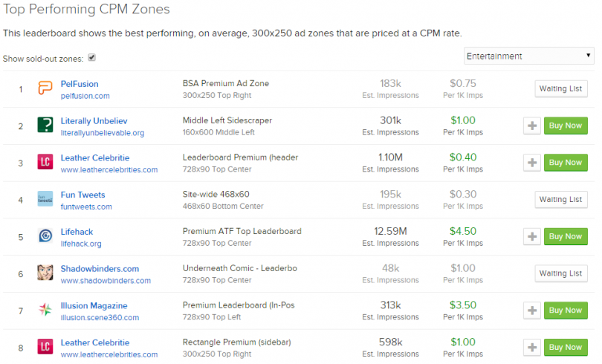Click the Shadowbinders.com face avatar

click(x=45, y=273)
